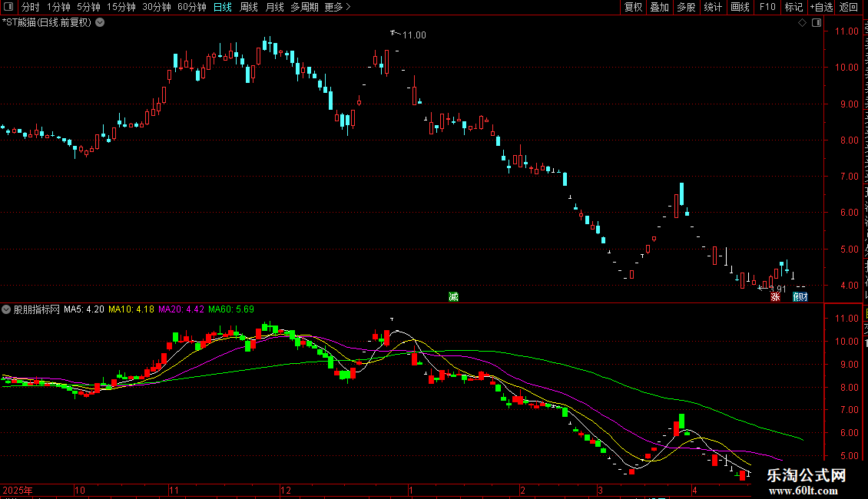This screenshot has height=499, width=868.
Task: Open the 统计 statistics tool
Action: tap(712, 7)
